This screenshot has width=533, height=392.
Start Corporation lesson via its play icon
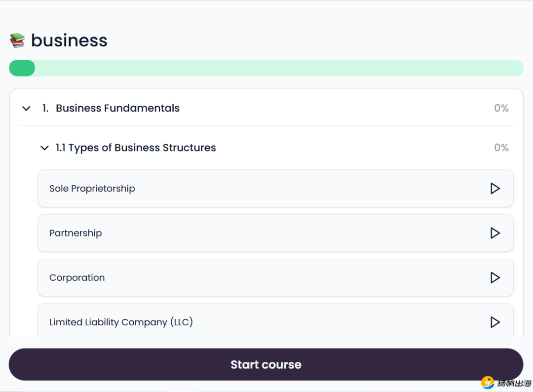coord(495,277)
